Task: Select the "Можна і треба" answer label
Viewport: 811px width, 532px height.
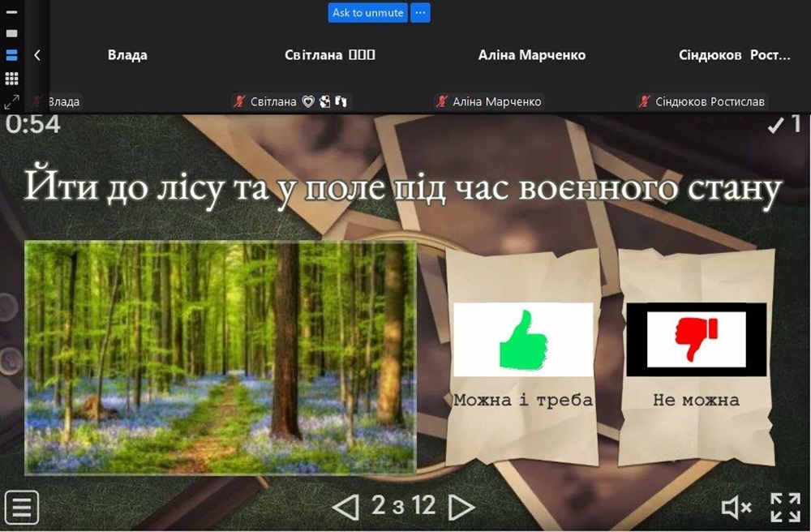Action: 523,400
